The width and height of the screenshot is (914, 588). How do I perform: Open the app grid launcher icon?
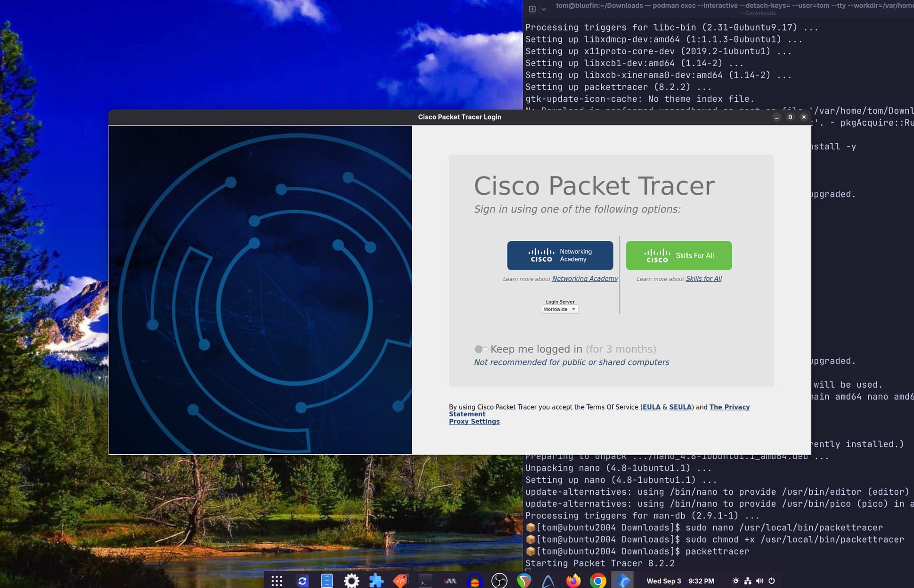click(277, 581)
